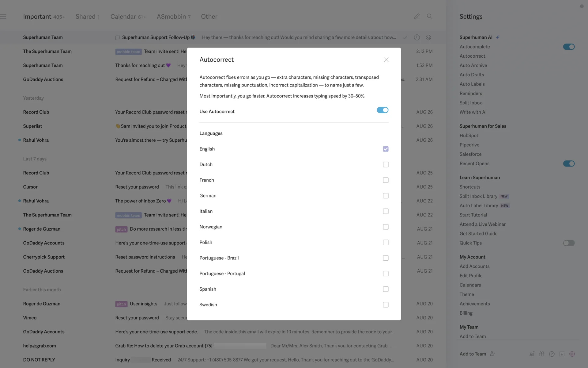Click the Edit Profile link
Viewport: 588px width, 368px height.
471,276
